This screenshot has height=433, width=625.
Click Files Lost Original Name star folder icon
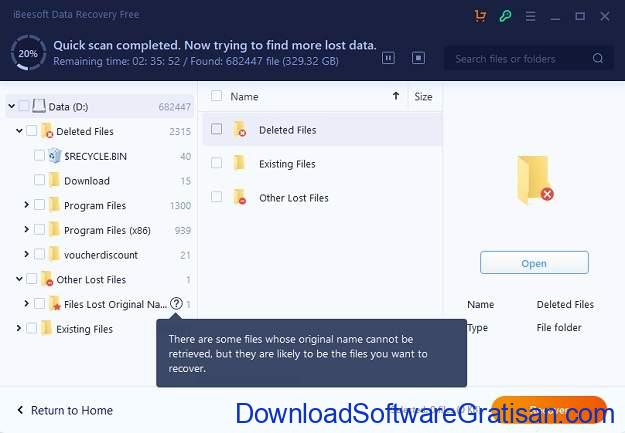pyautogui.click(x=55, y=304)
